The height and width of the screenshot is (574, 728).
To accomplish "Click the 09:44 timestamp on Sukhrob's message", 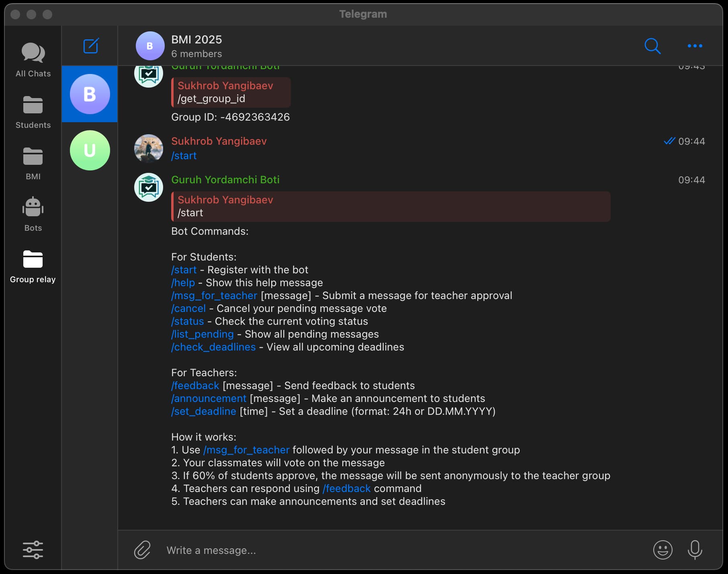I will pyautogui.click(x=691, y=141).
